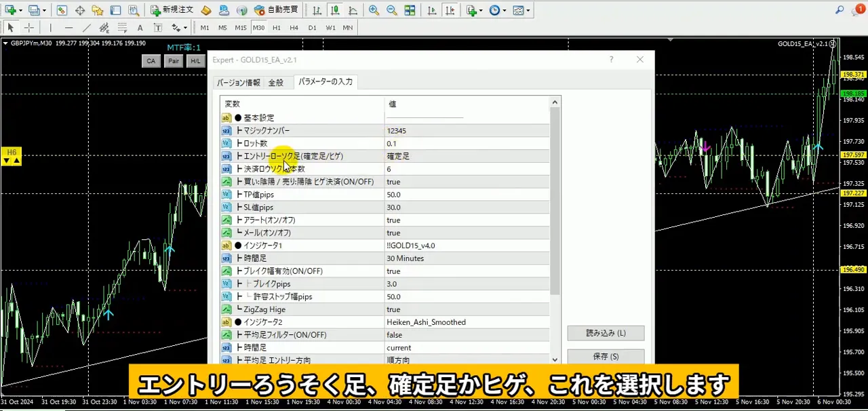The image size is (868, 411).
Task: Click the parameter list scrollbar thumb
Action: tap(555, 201)
